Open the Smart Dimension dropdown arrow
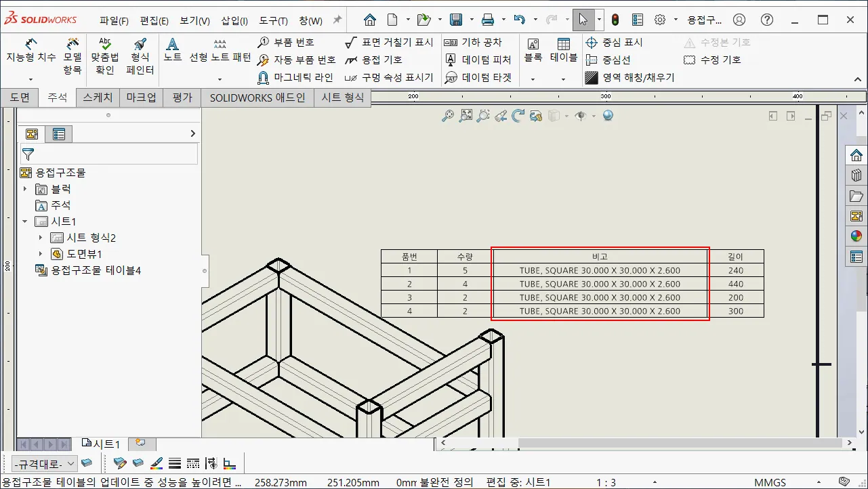Viewport: 868px width, 489px height. pyautogui.click(x=30, y=80)
